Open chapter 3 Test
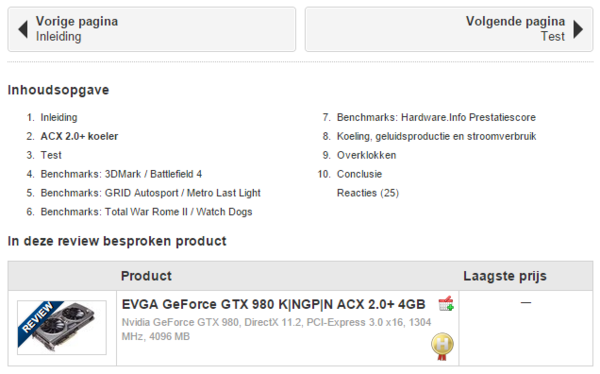 click(x=51, y=155)
